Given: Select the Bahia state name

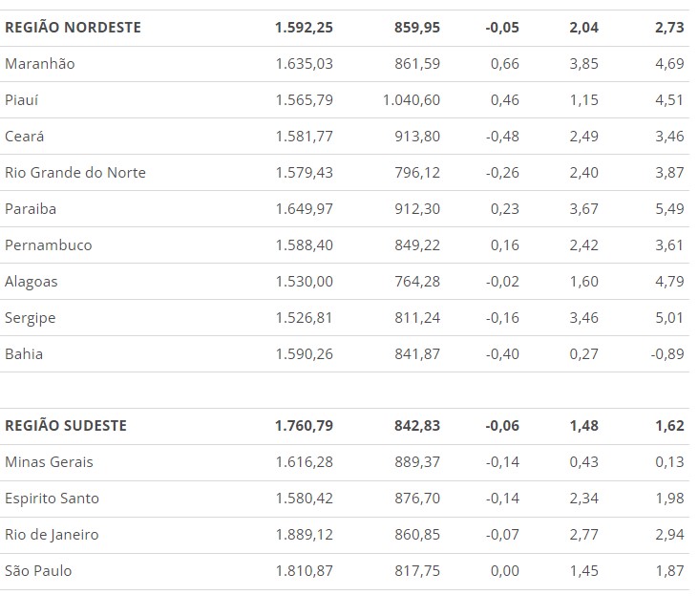Looking at the screenshot, I should 24,354.
